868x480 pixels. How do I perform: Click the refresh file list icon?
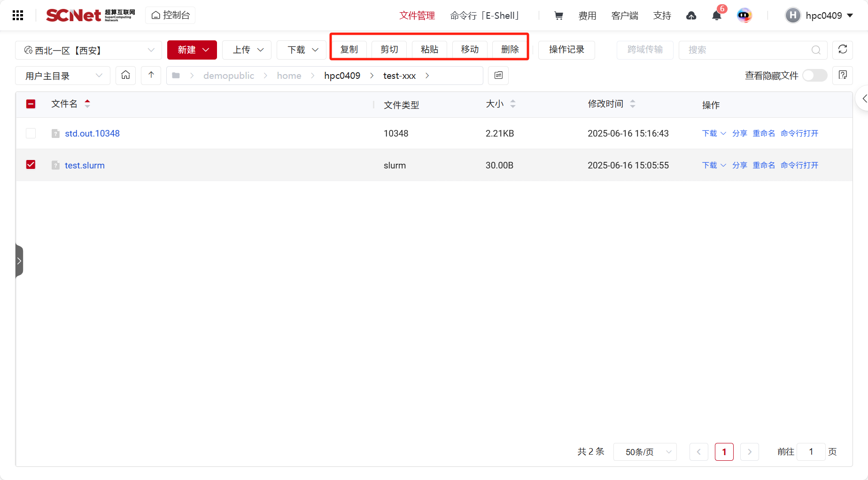coord(842,50)
